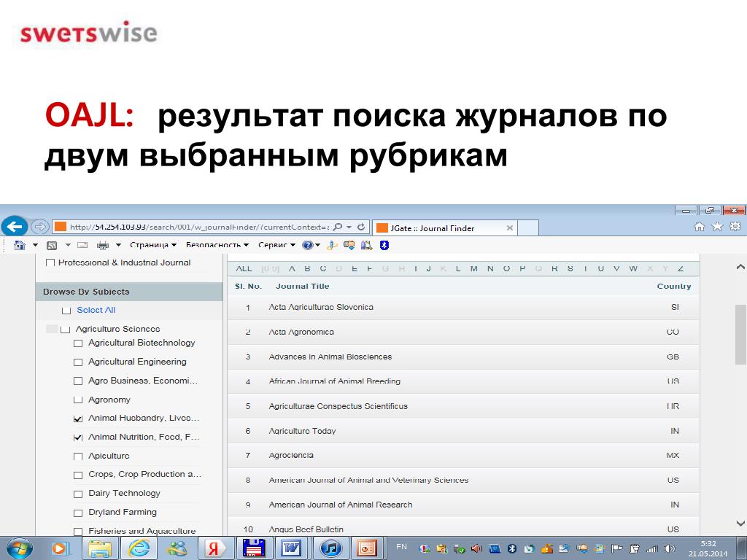
Task: Filter journals by letter M
Action: click(473, 268)
